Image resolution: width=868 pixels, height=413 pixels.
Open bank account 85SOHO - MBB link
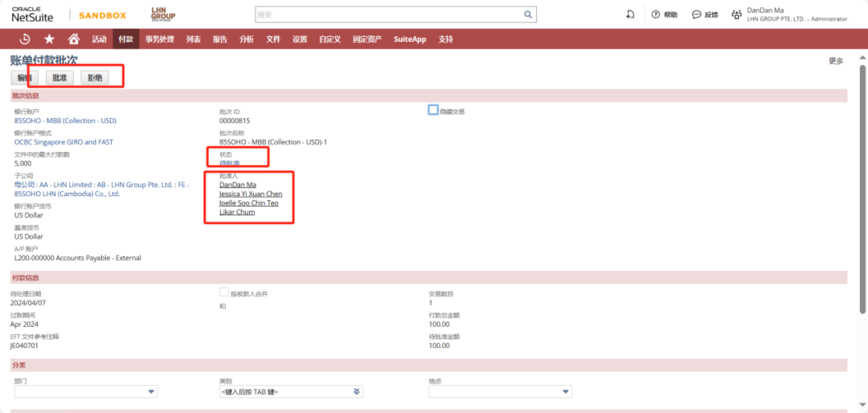point(65,121)
